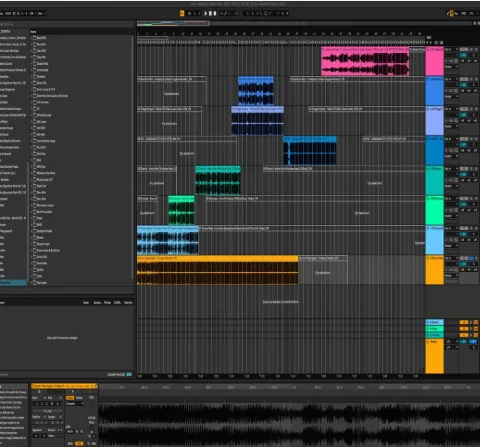Screen dimensions: 480x447
Task: Select the orange master track header at the bottom
Action: point(435,356)
